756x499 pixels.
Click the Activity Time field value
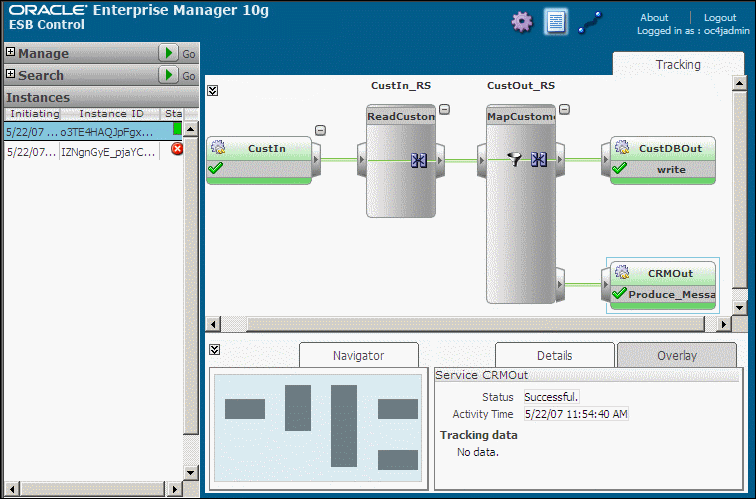click(576, 414)
